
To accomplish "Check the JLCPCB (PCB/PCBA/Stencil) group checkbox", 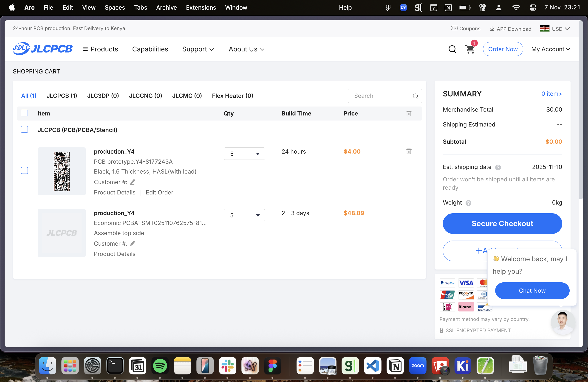I will (24, 129).
